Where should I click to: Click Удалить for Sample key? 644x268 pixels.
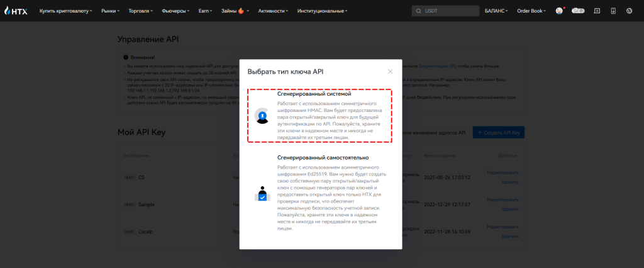coord(510,209)
